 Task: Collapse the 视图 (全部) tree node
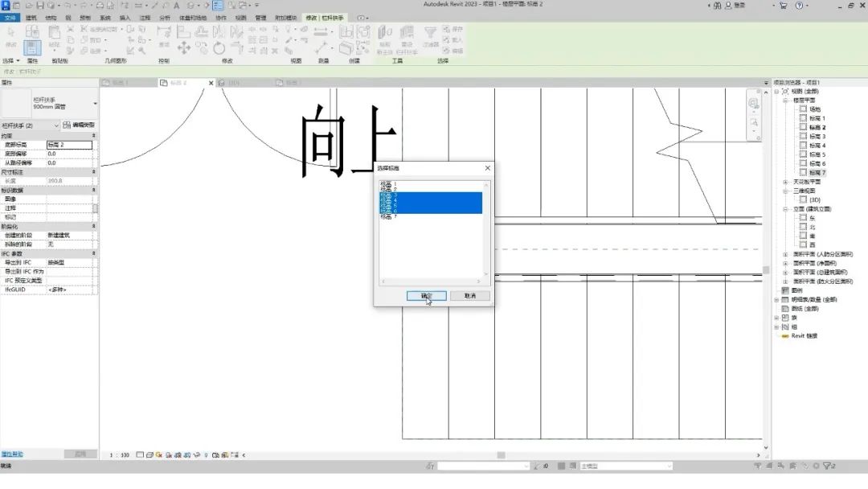(776, 92)
